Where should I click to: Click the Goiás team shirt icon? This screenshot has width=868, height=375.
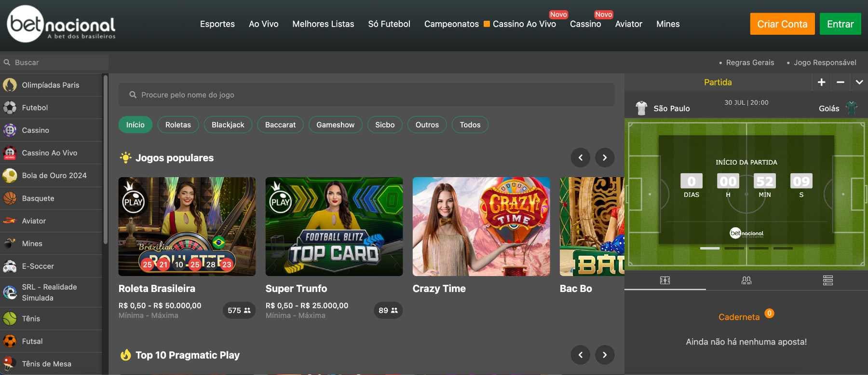click(x=852, y=108)
